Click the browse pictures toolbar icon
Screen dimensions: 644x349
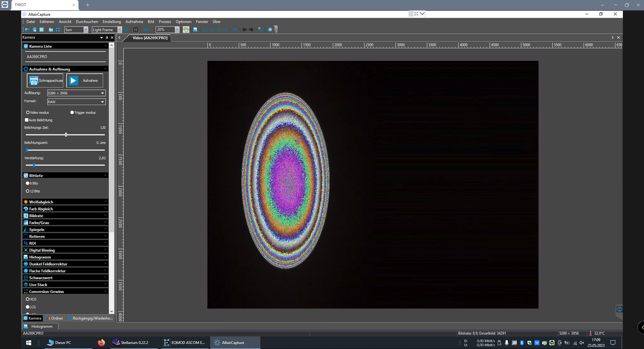(x=51, y=30)
